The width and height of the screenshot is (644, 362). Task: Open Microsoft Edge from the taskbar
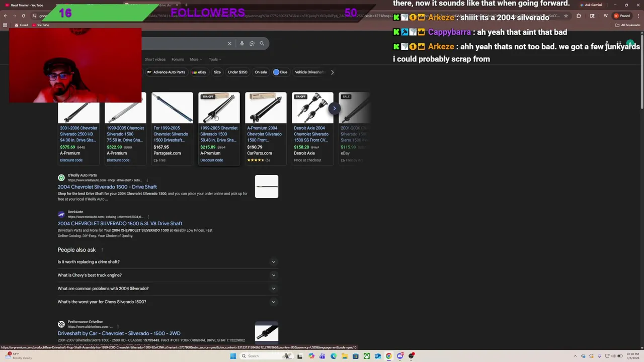click(334, 356)
